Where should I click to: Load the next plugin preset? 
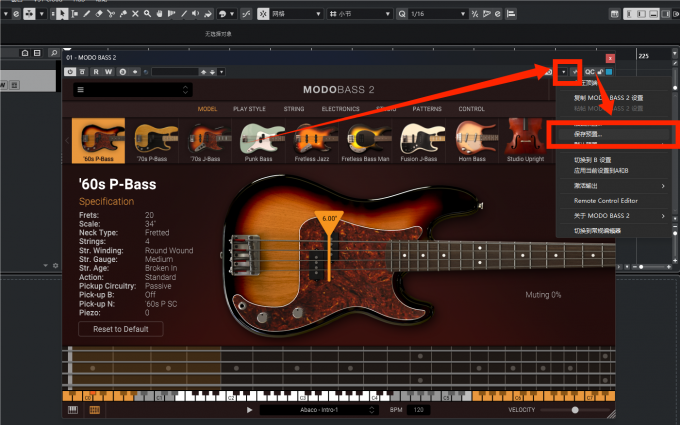212,72
